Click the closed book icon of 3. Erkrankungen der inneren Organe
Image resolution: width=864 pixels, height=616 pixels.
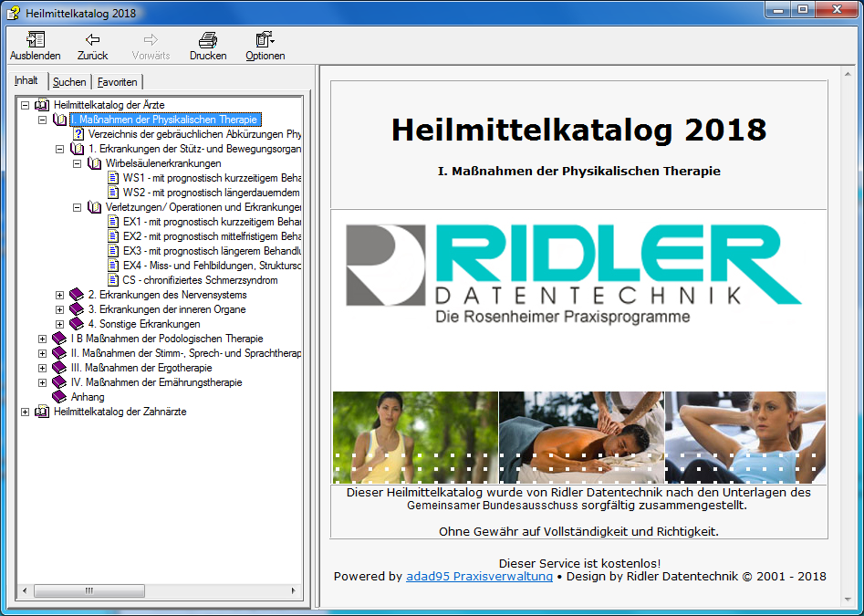click(77, 309)
